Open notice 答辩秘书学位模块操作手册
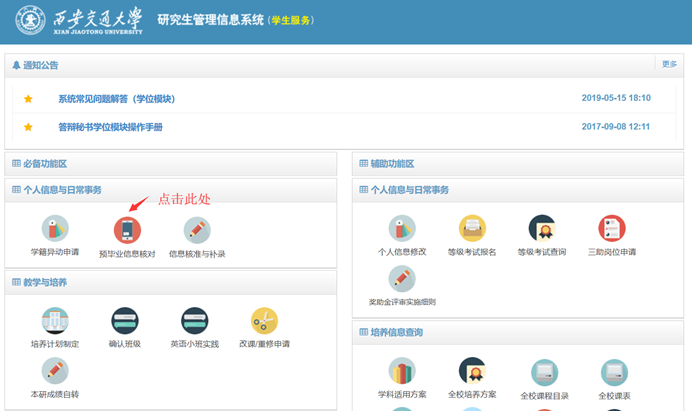Screen dimensions: 692x411 pyautogui.click(x=110, y=127)
